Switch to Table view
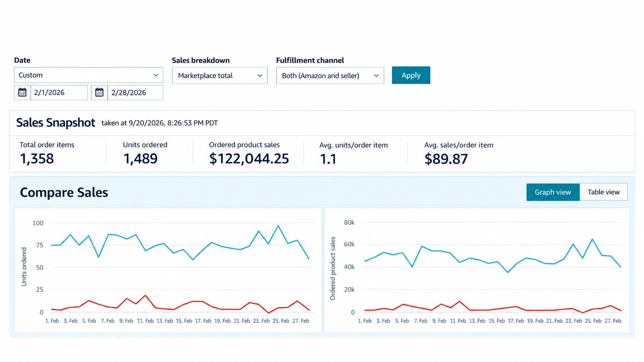The width and height of the screenshot is (644, 362). [x=604, y=192]
